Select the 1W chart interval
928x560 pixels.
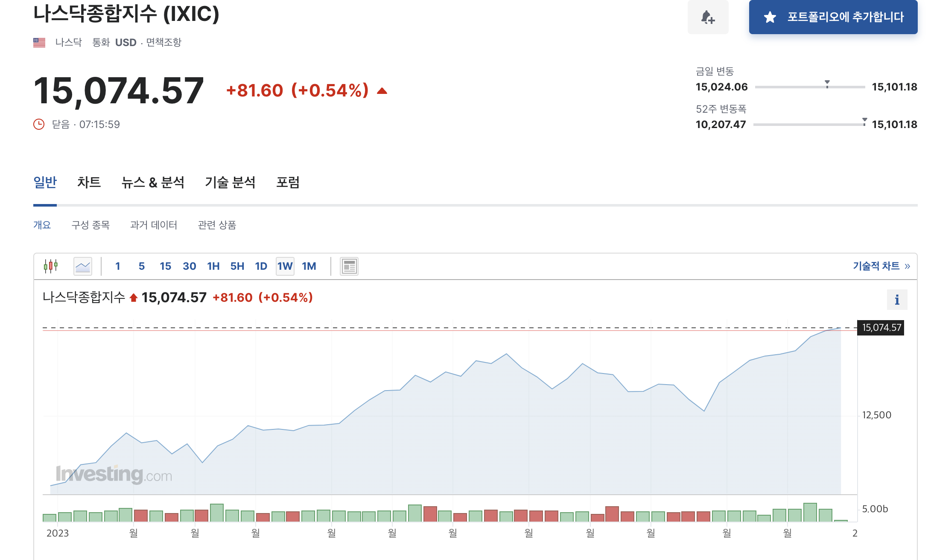tap(285, 266)
